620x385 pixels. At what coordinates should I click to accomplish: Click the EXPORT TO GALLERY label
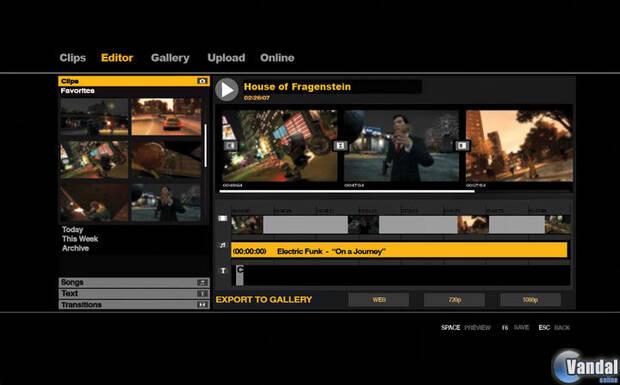[264, 300]
